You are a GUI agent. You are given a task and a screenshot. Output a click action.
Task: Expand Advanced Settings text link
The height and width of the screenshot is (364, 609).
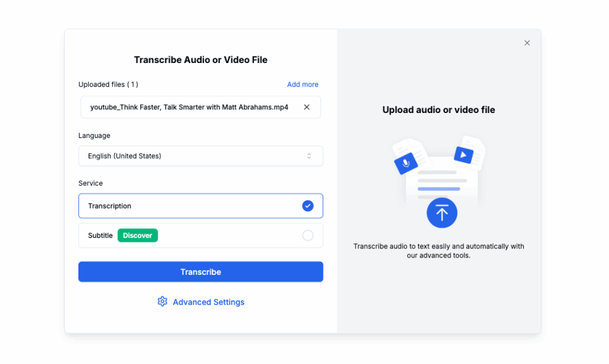208,302
